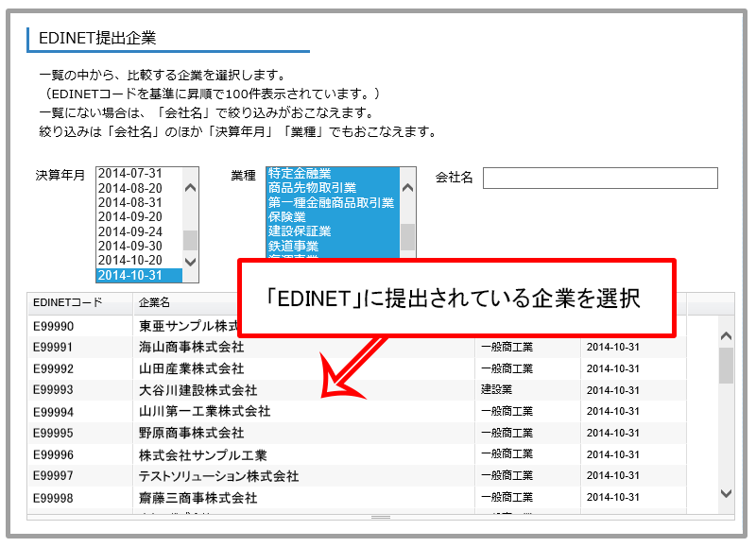Screen dimensions: 756x547
Task: Select 2014-07-31 in the 決算年月 list
Action: [130, 174]
